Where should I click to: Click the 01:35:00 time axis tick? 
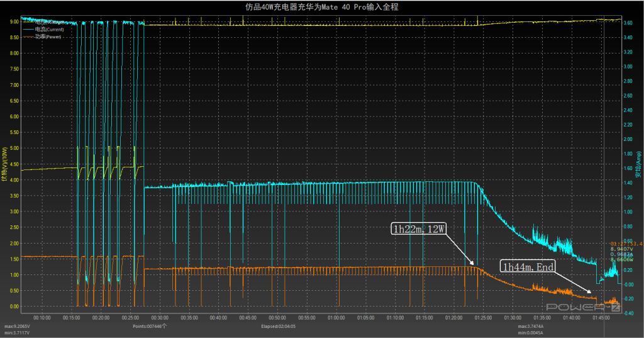(x=542, y=318)
